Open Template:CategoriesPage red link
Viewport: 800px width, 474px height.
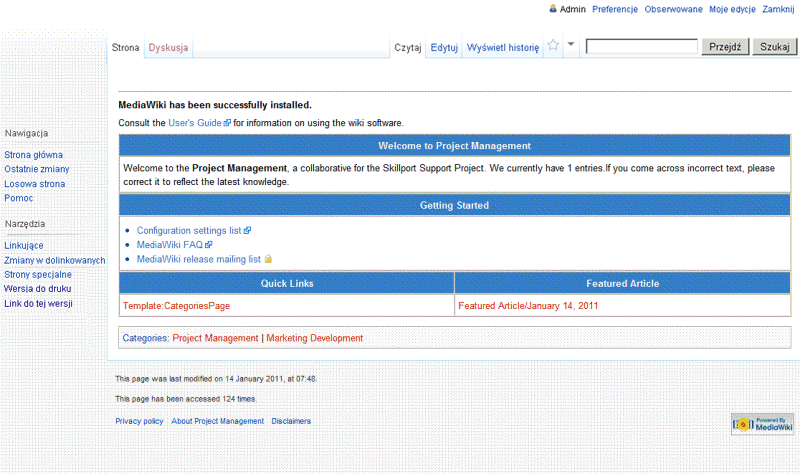pyautogui.click(x=177, y=306)
